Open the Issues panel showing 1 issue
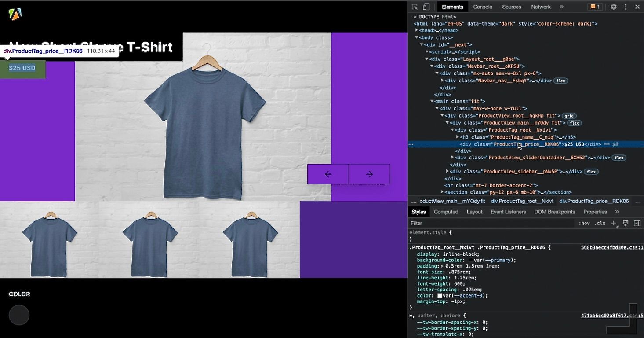The width and height of the screenshot is (644, 338). pyautogui.click(x=595, y=7)
